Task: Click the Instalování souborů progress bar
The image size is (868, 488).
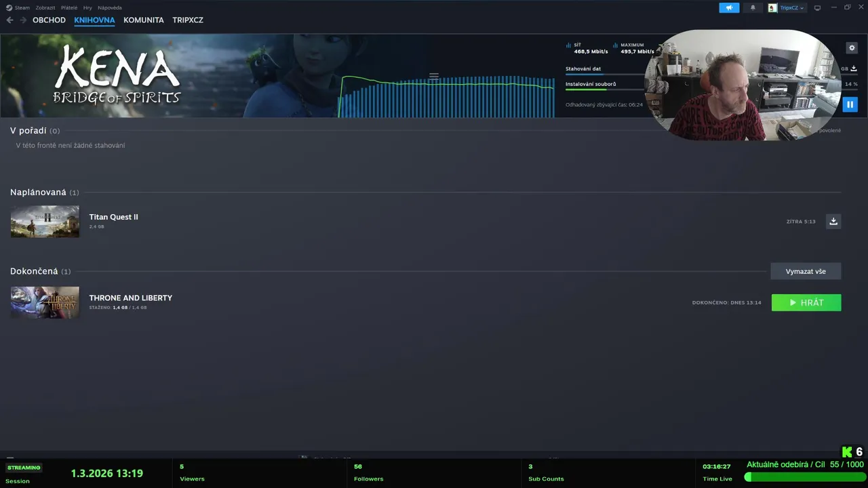Action: click(605, 89)
